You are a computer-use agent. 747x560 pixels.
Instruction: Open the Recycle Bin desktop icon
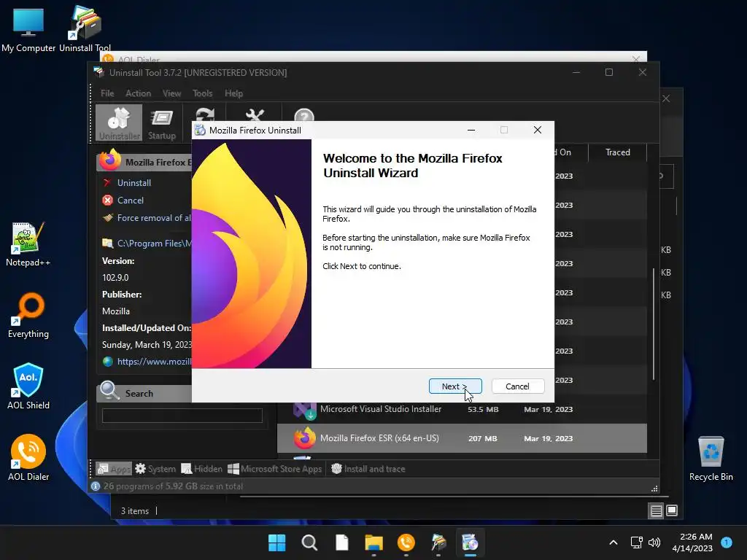coord(711,458)
